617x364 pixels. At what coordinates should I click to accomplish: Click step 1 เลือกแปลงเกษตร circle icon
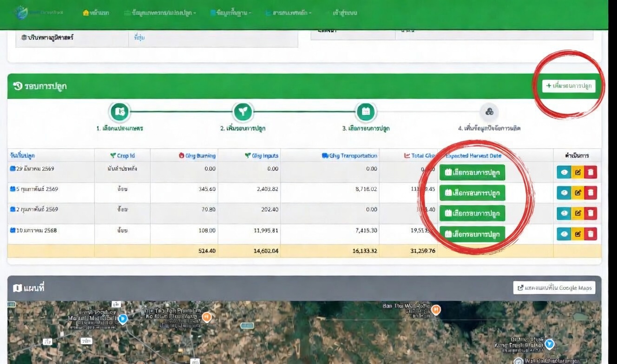tap(119, 112)
